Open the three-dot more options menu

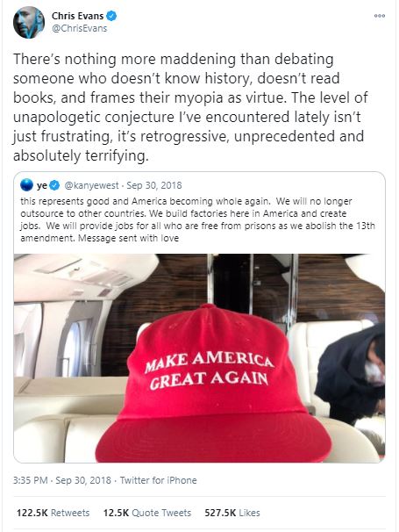coord(380,16)
